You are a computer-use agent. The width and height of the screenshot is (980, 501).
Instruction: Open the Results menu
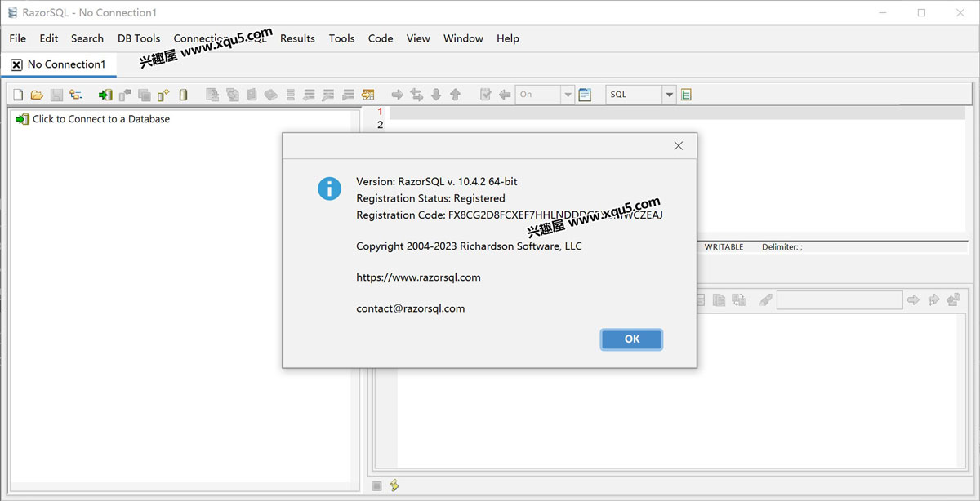tap(297, 38)
